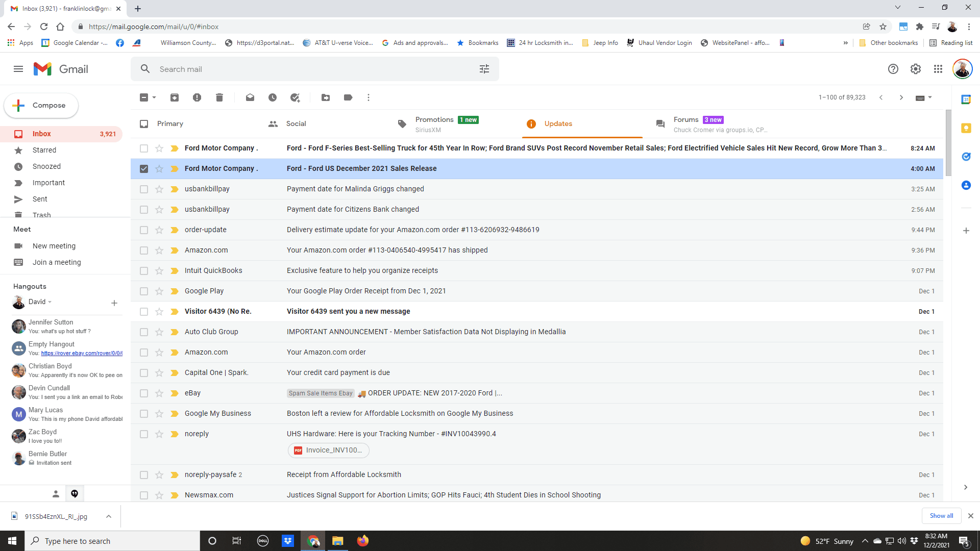Open Google Calendar side panel

pyautogui.click(x=966, y=99)
